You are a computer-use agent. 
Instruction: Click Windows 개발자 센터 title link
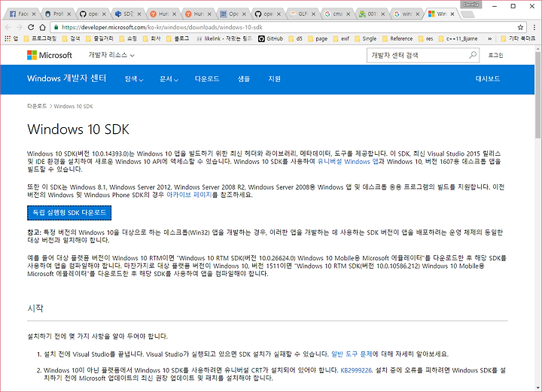tap(67, 78)
